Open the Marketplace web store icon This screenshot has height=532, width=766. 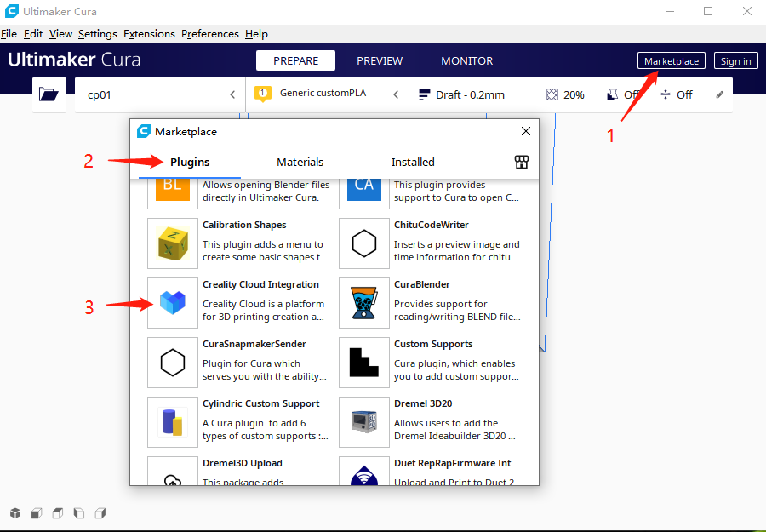[x=521, y=162]
